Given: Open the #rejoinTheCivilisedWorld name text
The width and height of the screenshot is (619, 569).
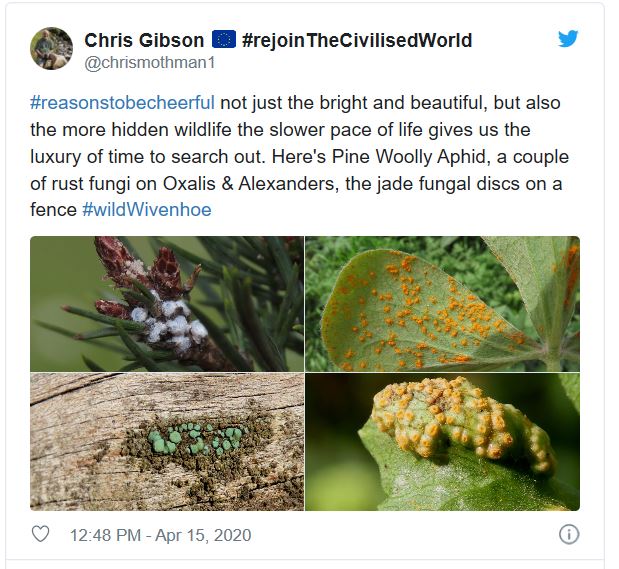Looking at the screenshot, I should point(357,40).
